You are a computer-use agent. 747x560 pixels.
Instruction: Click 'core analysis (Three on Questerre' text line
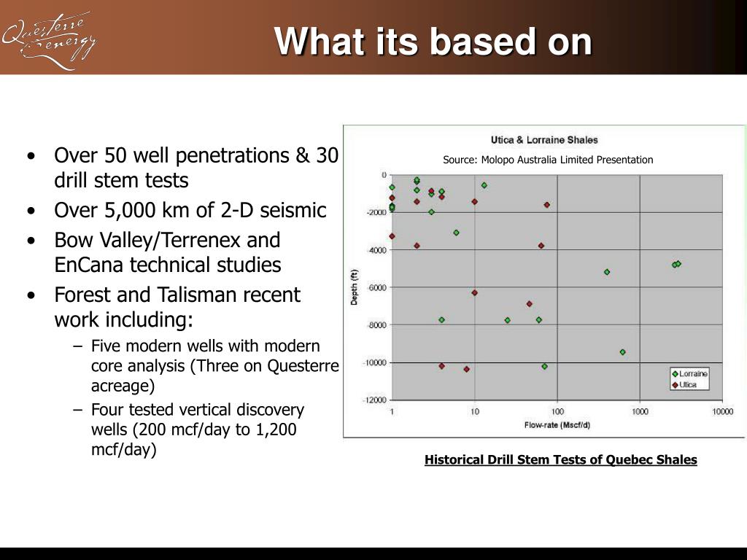coord(215,366)
